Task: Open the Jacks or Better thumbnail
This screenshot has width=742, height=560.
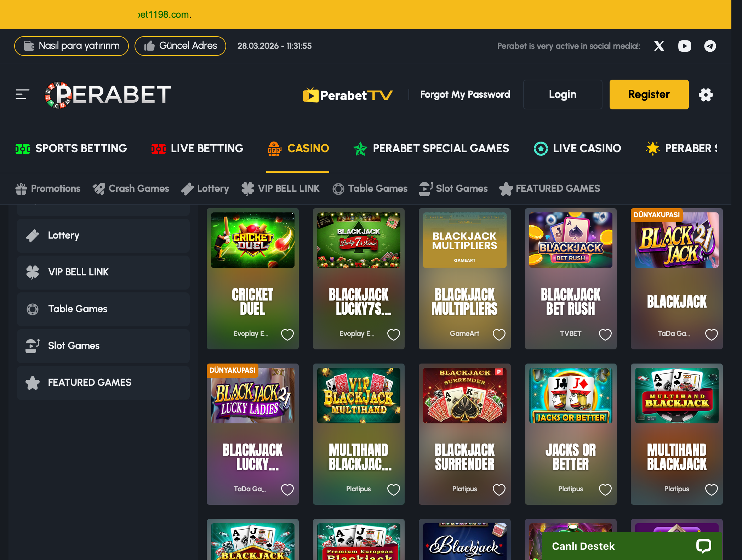Action: tap(571, 395)
